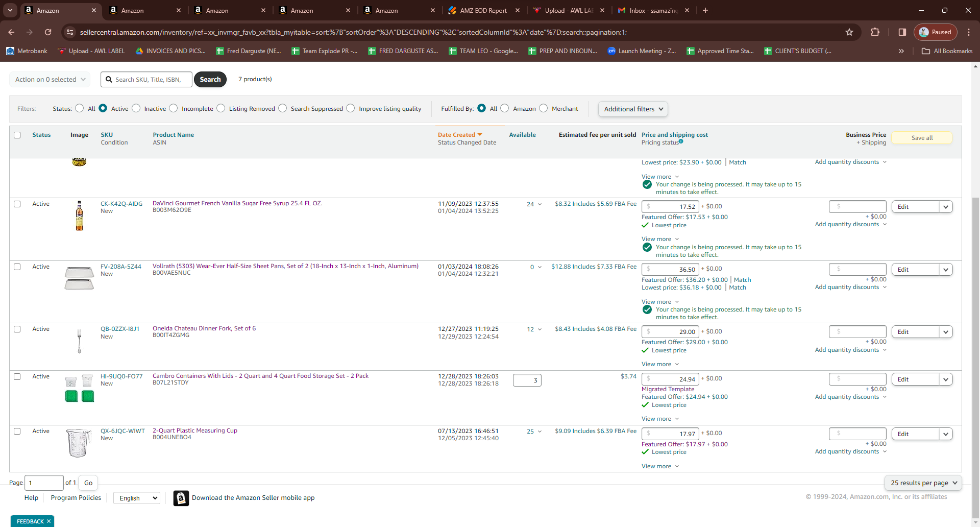Open the 25 results per page dropdown

pos(923,483)
